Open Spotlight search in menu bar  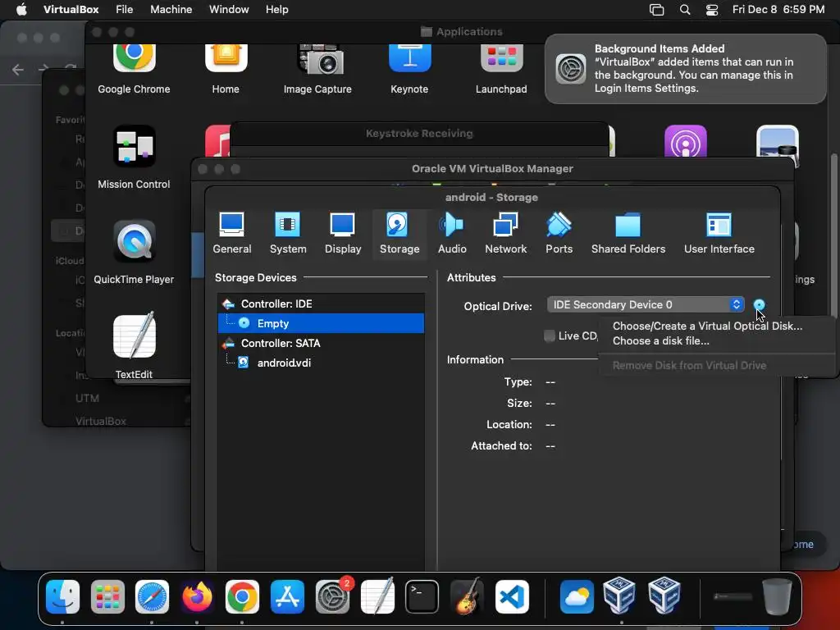tap(685, 10)
